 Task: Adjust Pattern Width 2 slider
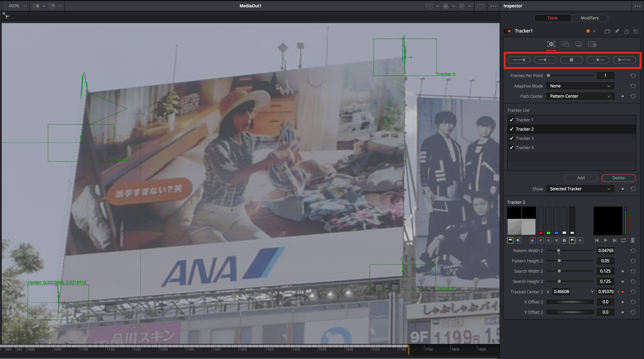[558, 251]
